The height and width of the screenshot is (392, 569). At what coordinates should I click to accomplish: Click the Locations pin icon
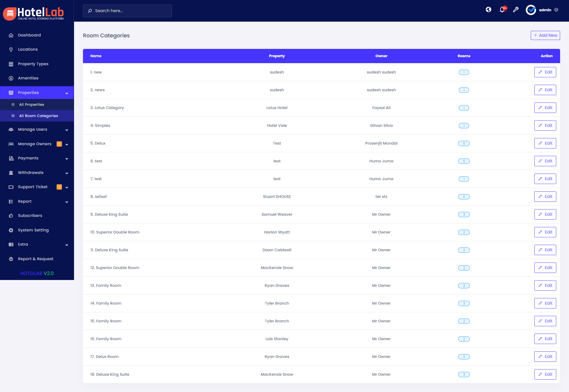tap(11, 49)
